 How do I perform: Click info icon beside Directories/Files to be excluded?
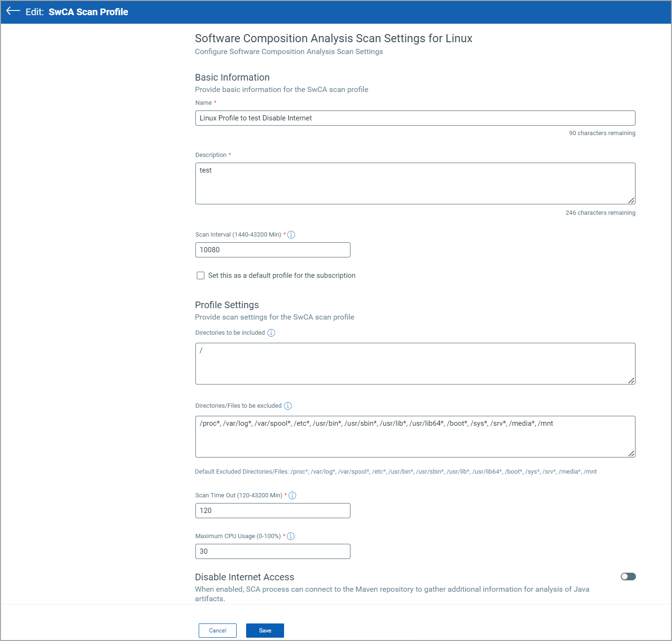click(288, 406)
